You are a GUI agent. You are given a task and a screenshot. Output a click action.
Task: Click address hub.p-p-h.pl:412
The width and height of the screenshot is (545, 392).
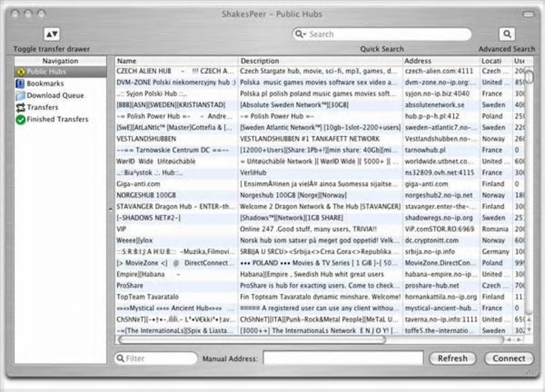(432, 116)
